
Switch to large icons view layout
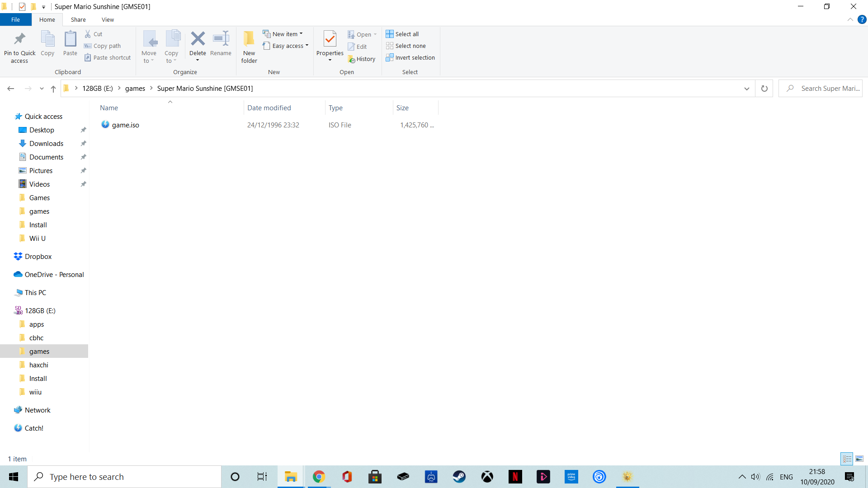coord(859,459)
